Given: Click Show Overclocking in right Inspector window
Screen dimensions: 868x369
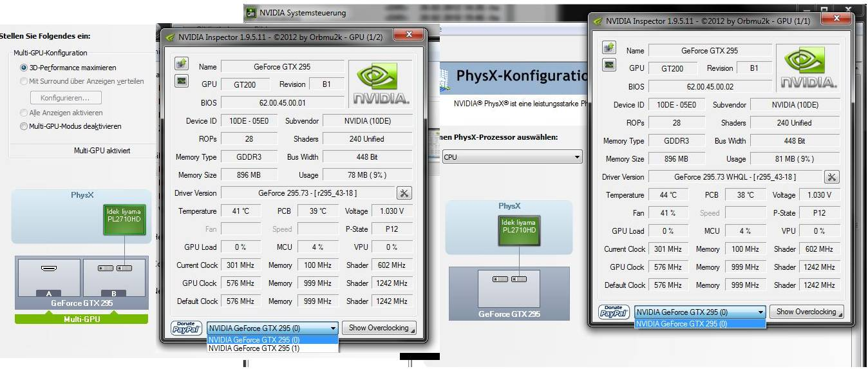Looking at the screenshot, I should coord(806,312).
